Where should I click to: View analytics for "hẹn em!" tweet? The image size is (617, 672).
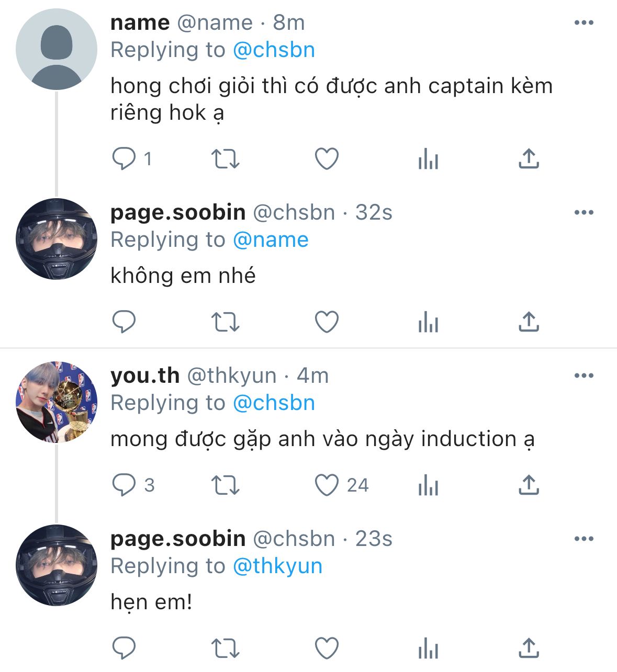point(428,648)
